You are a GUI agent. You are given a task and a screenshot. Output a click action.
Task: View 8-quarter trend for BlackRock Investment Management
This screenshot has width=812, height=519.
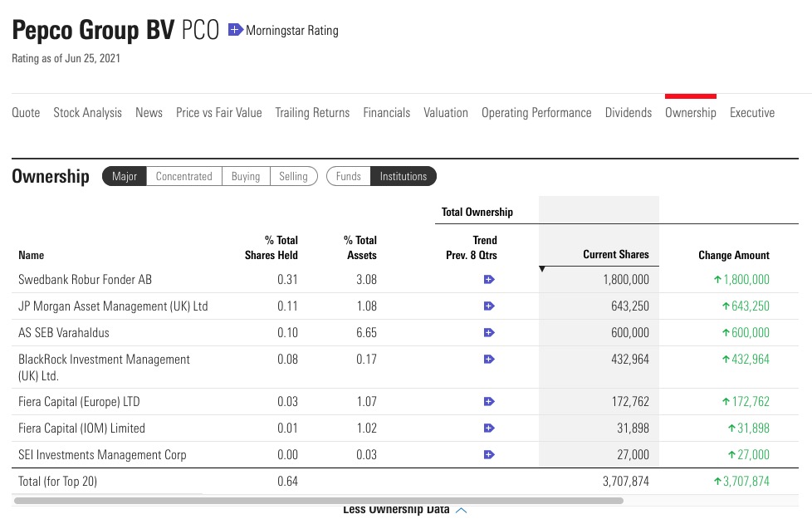[x=489, y=359]
